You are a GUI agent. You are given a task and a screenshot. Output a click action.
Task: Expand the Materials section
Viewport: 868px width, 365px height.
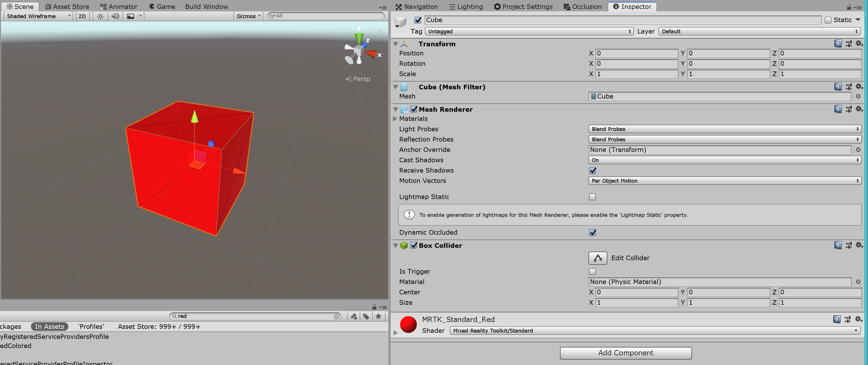(x=395, y=119)
